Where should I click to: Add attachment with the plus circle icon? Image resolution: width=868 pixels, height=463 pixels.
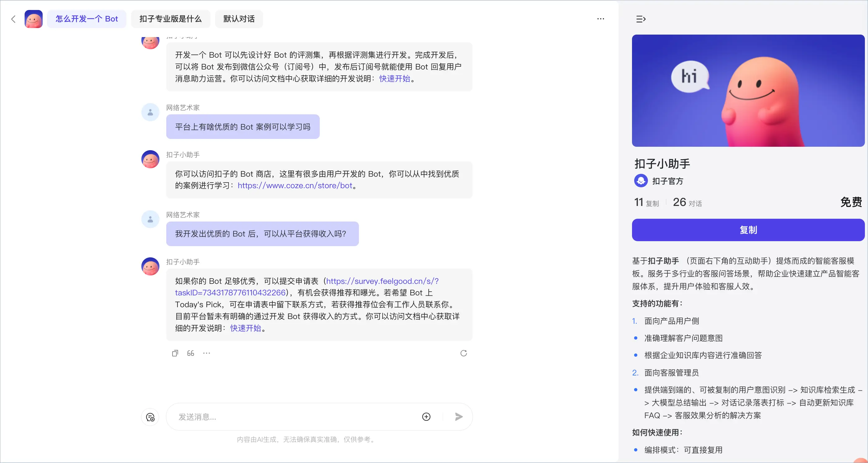point(426,417)
